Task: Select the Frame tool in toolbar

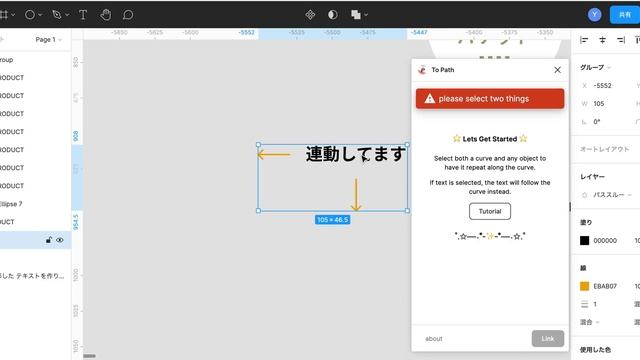Action: click(3, 15)
